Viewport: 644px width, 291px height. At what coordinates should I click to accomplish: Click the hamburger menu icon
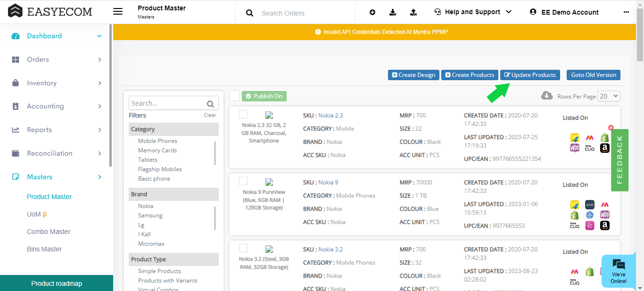pos(118,11)
